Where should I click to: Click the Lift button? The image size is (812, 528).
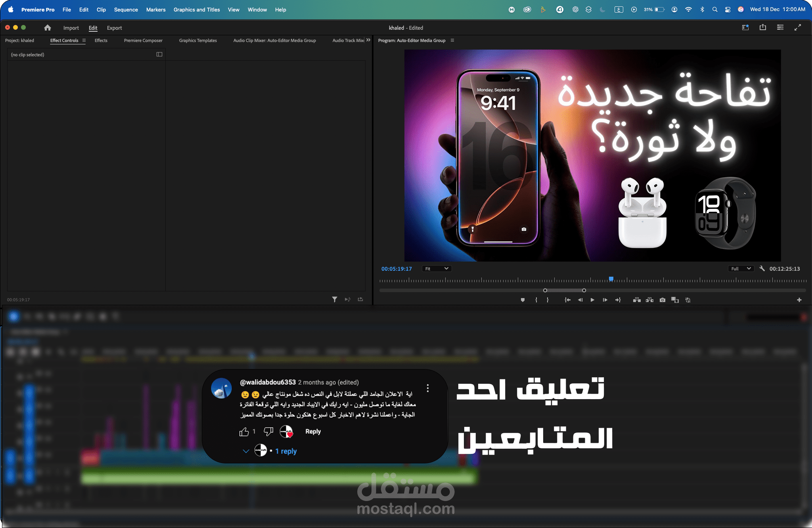click(x=637, y=300)
